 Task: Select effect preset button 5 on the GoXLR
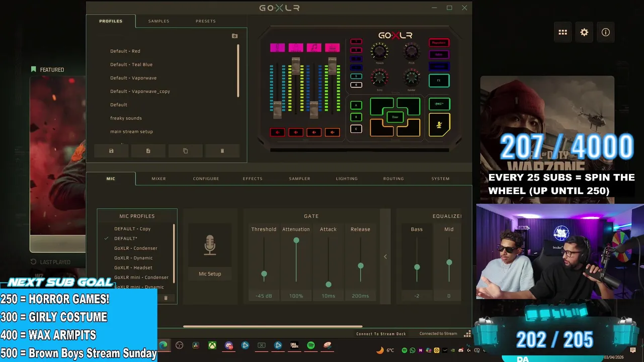click(x=356, y=76)
